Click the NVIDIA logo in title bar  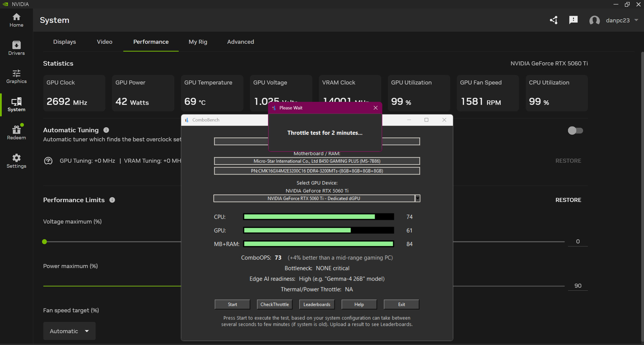[5, 4]
